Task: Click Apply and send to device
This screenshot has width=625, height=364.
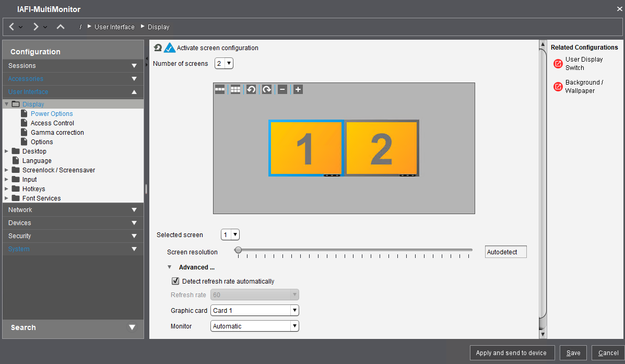Action: tap(511, 353)
